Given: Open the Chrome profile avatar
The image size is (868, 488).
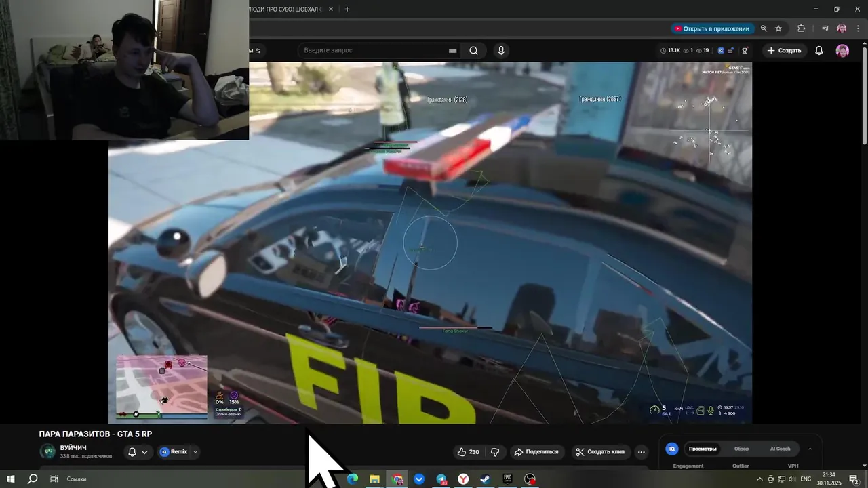Looking at the screenshot, I should coord(842,28).
